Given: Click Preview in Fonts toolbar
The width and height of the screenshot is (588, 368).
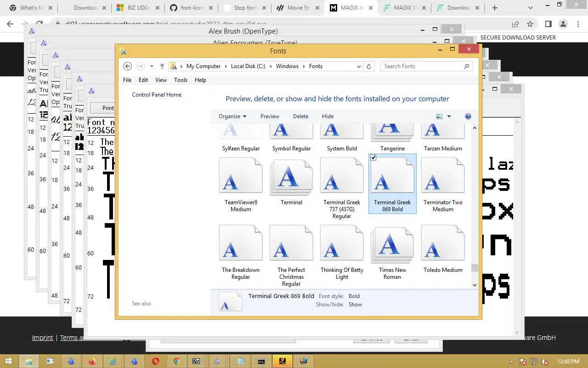Looking at the screenshot, I should pyautogui.click(x=270, y=116).
